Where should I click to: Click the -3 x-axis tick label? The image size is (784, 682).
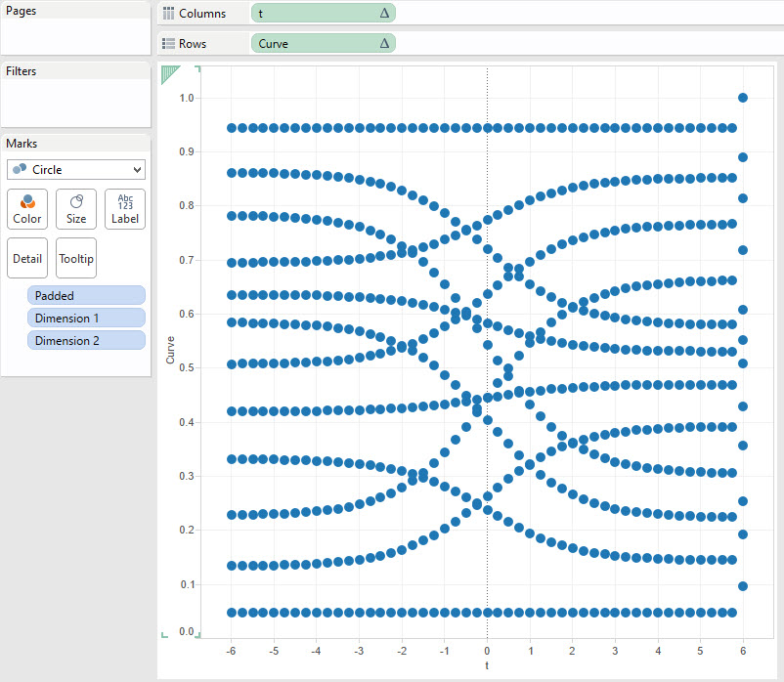tap(359, 651)
